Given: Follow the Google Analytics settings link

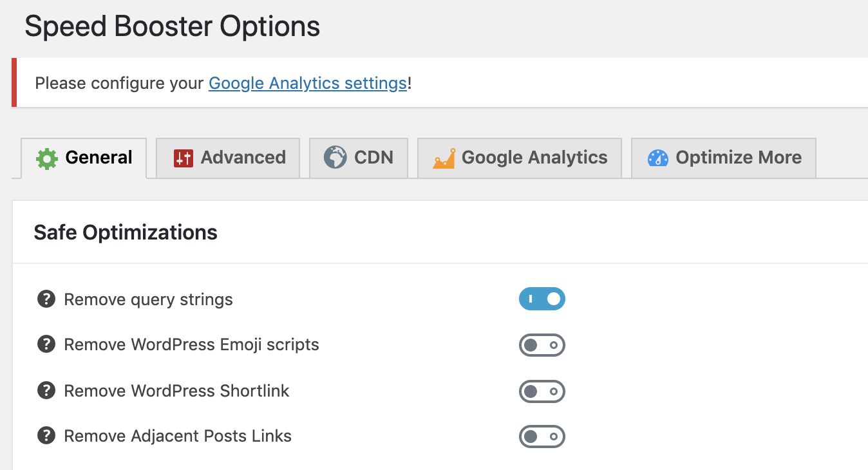Looking at the screenshot, I should point(308,84).
